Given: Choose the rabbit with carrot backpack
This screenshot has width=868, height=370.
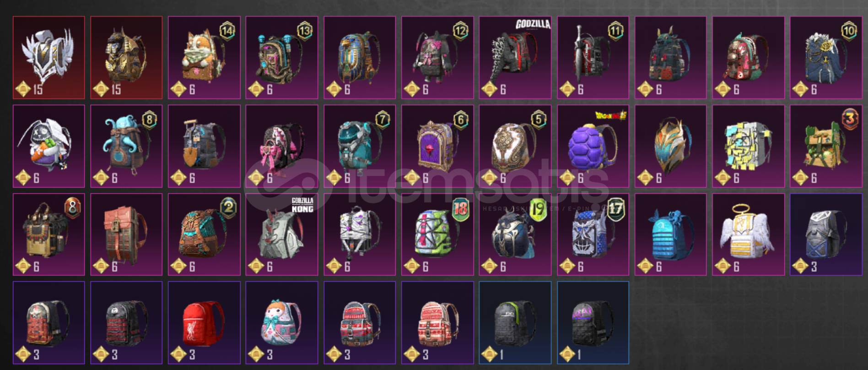Looking at the screenshot, I should coord(49,146).
